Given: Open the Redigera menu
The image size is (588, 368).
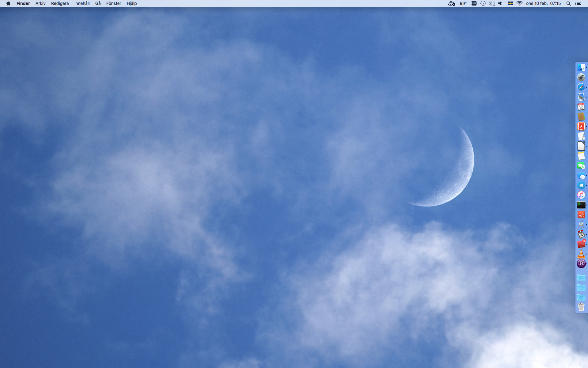Looking at the screenshot, I should pos(60,3).
